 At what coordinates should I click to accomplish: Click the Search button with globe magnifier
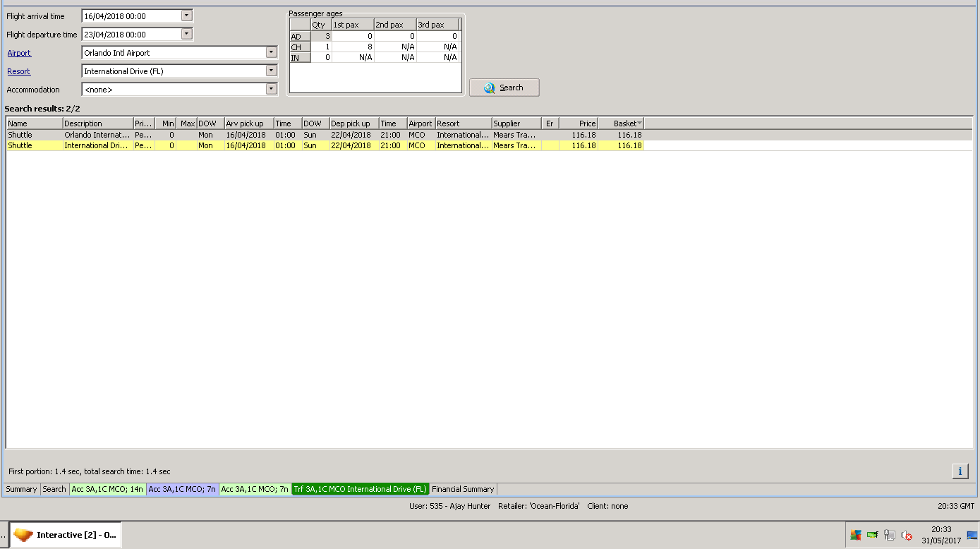point(504,88)
